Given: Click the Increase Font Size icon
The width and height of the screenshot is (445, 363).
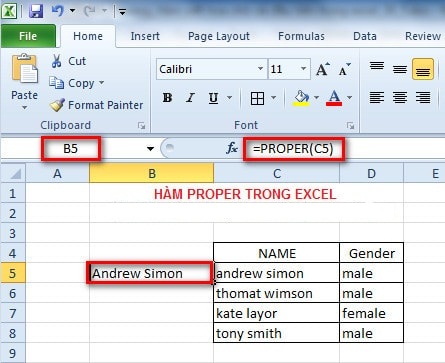Looking at the screenshot, I should pyautogui.click(x=322, y=69).
